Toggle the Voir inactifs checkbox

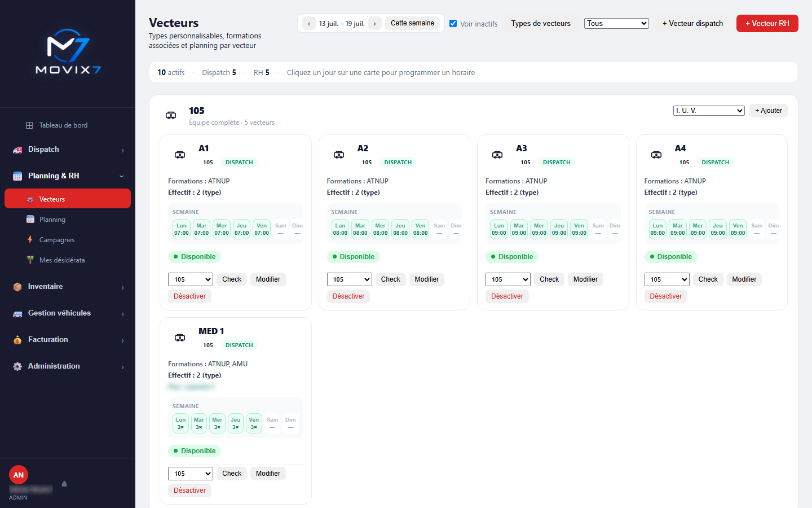(x=453, y=23)
